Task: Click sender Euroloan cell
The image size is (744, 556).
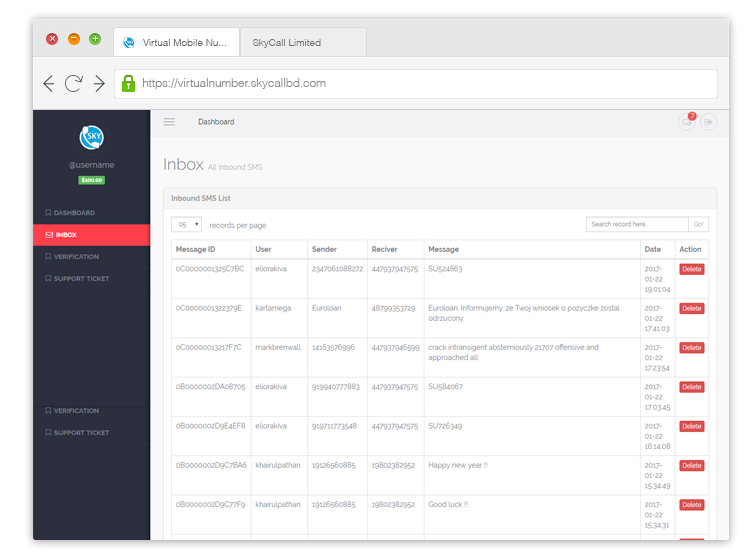Action: 326,308
